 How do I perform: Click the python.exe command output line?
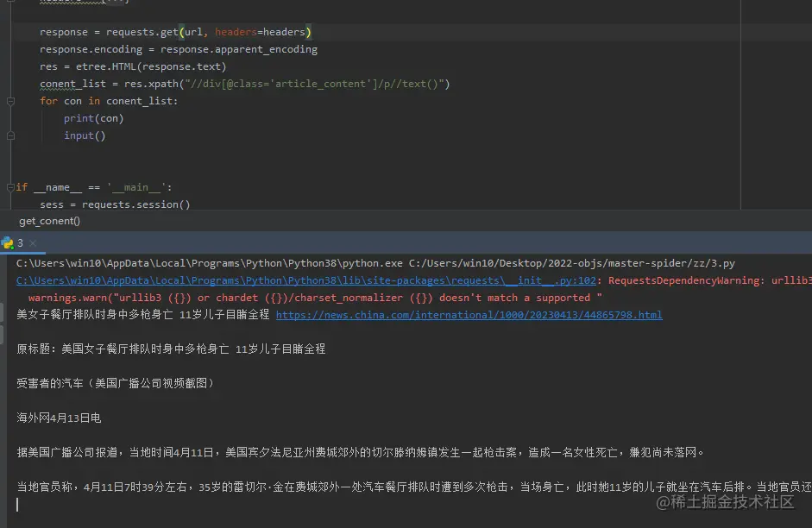375,263
